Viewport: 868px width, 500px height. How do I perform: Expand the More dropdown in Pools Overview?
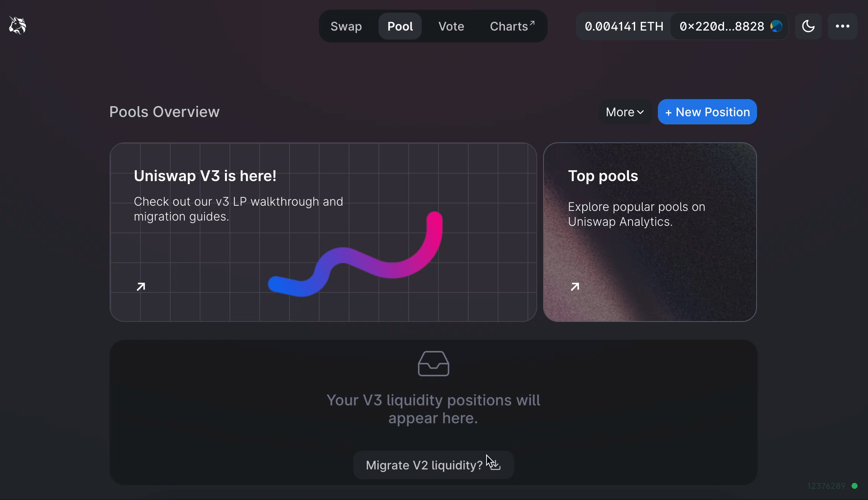pyautogui.click(x=624, y=112)
